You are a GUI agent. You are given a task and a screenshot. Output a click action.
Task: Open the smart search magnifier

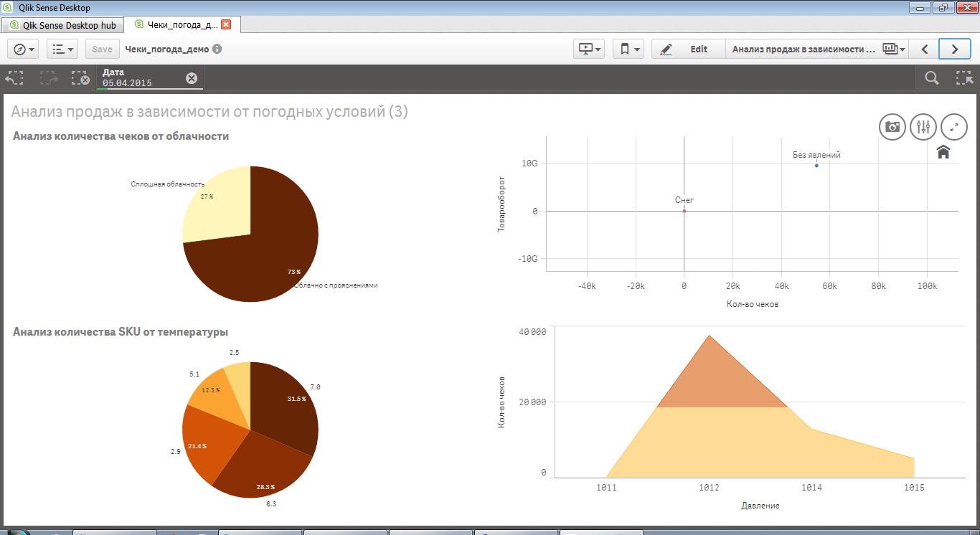[x=932, y=78]
